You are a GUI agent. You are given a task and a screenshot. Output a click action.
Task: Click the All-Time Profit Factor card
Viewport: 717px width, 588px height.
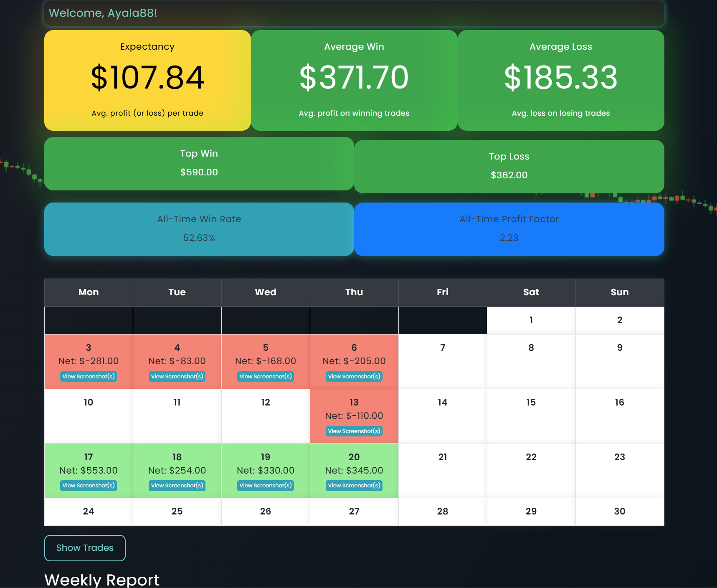pos(509,229)
